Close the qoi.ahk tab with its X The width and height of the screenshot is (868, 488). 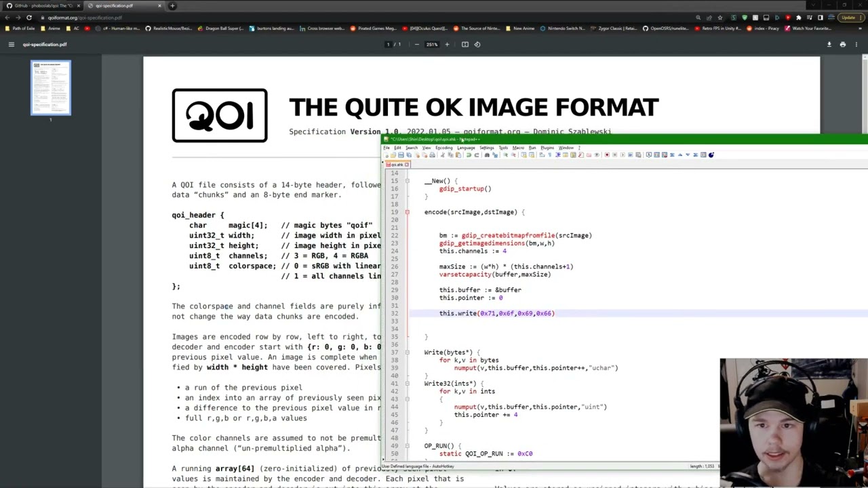pos(407,165)
